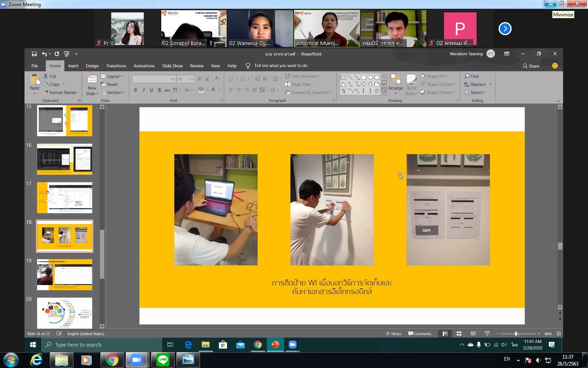This screenshot has width=588, height=368.
Task: Open the Arrange menu
Action: (x=395, y=85)
